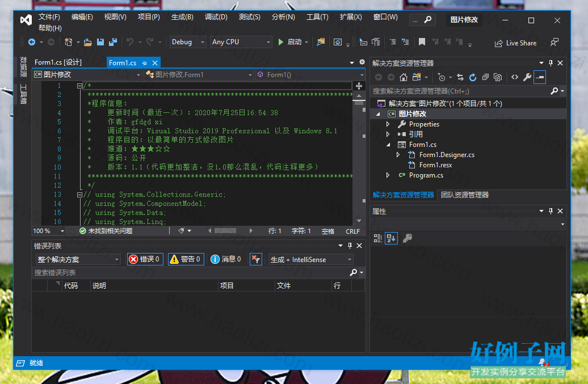
Task: Close the Form1.cs editor tab
Action: point(154,63)
